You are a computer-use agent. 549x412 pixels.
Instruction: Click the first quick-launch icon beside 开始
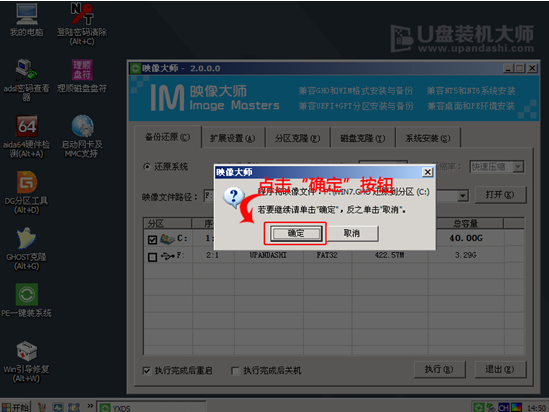(x=42, y=407)
